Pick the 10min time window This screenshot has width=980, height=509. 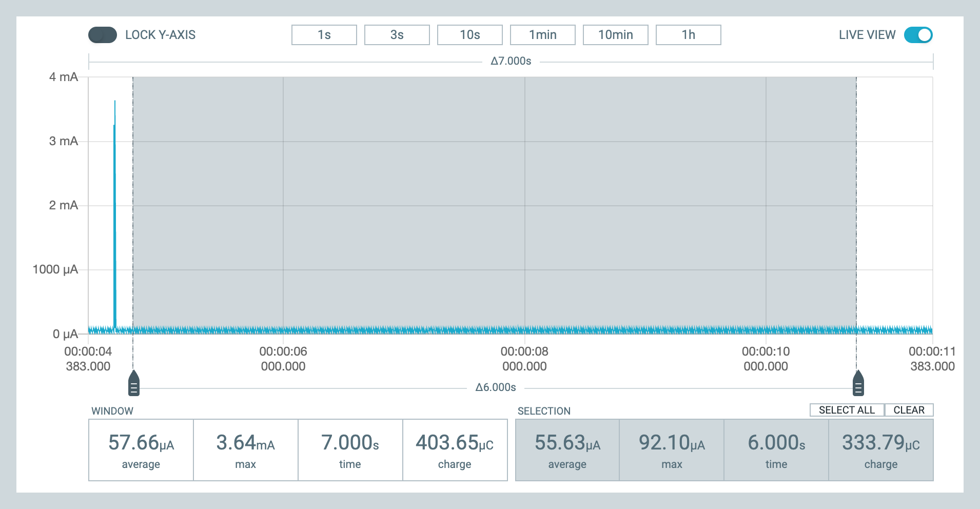pos(615,35)
